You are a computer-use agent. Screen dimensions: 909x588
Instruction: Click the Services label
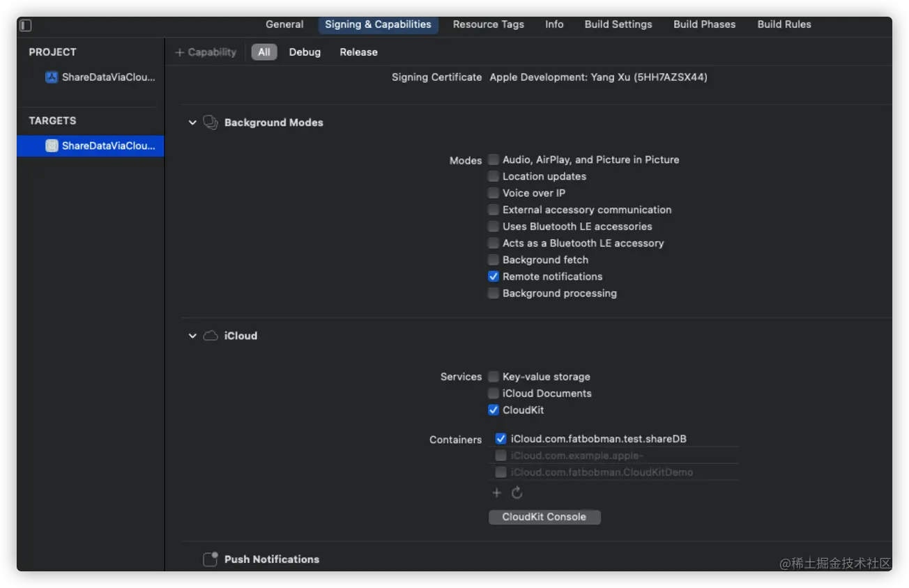pos(461,376)
